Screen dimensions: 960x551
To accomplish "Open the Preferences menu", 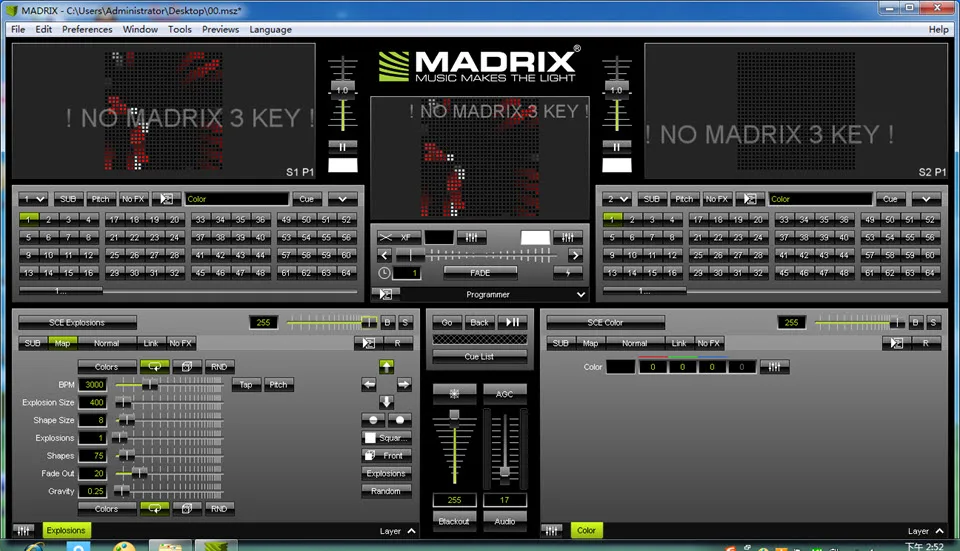I will [87, 29].
